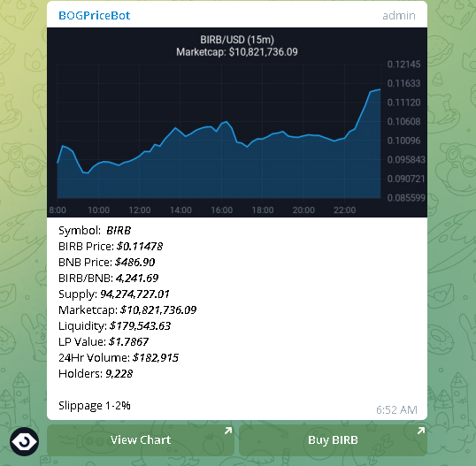Click the 6:52 AM message timestamp
476x466 pixels.
[396, 410]
